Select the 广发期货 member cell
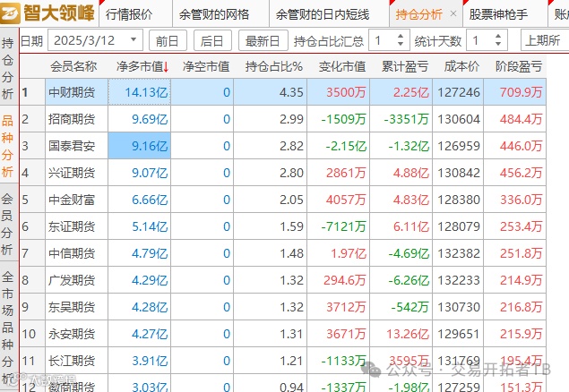The width and height of the screenshot is (569, 392). (x=76, y=280)
